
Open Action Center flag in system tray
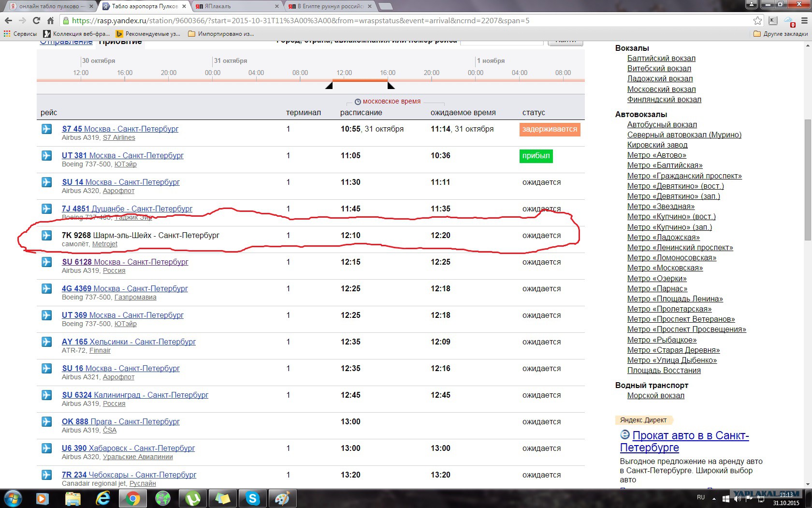coord(749,498)
